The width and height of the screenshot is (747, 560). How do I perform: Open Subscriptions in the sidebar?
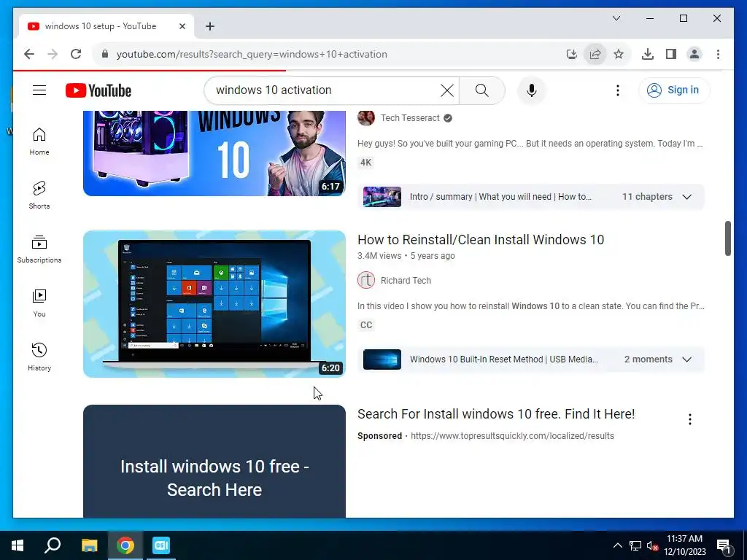click(39, 249)
